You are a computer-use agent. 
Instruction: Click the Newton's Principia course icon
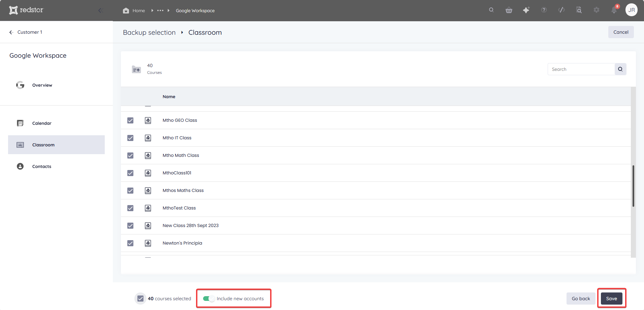(148, 243)
